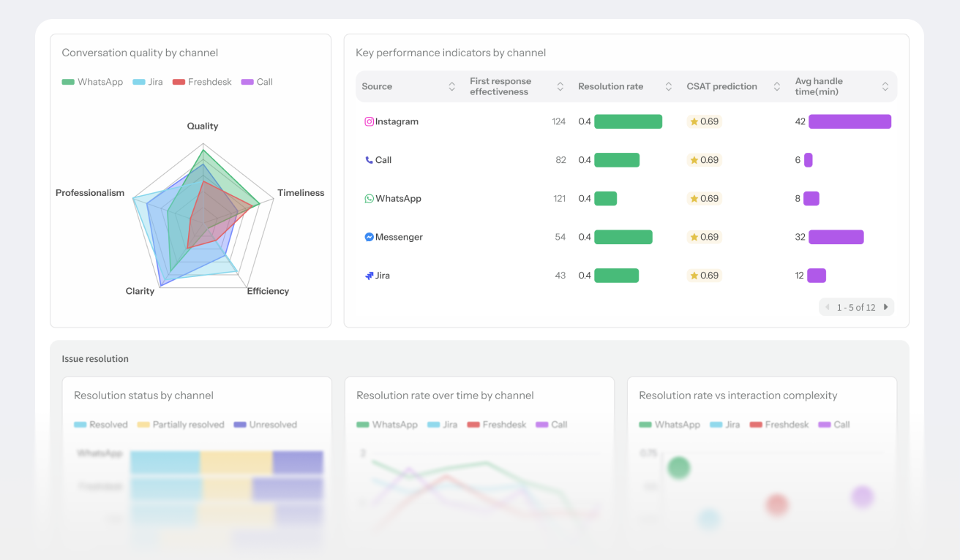Toggle Unresolved in resolution status legend
The width and height of the screenshot is (960, 560).
(x=265, y=425)
